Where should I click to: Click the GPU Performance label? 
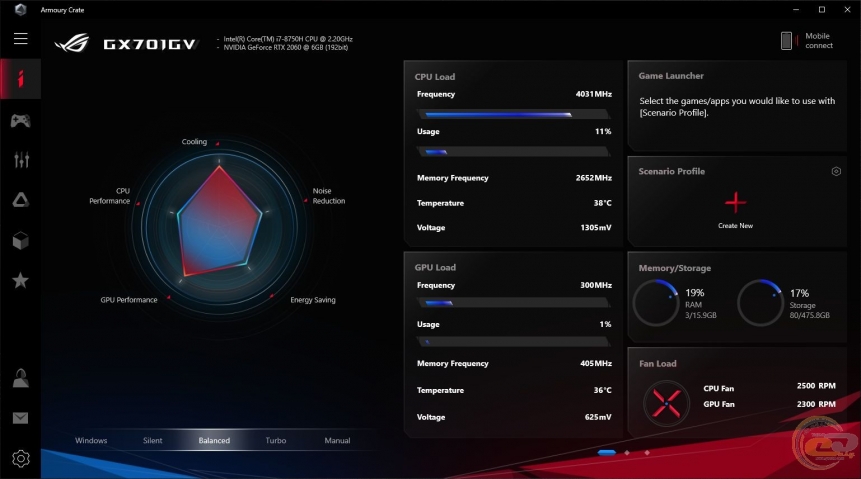click(129, 300)
